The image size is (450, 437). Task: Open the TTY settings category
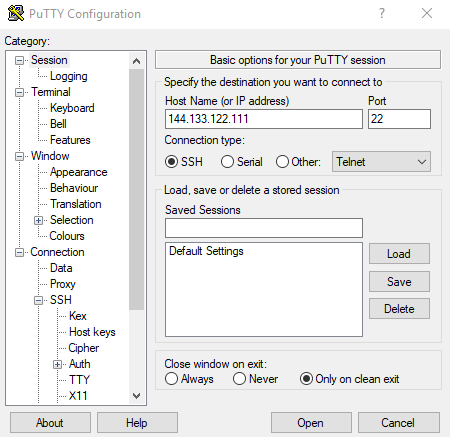[79, 380]
